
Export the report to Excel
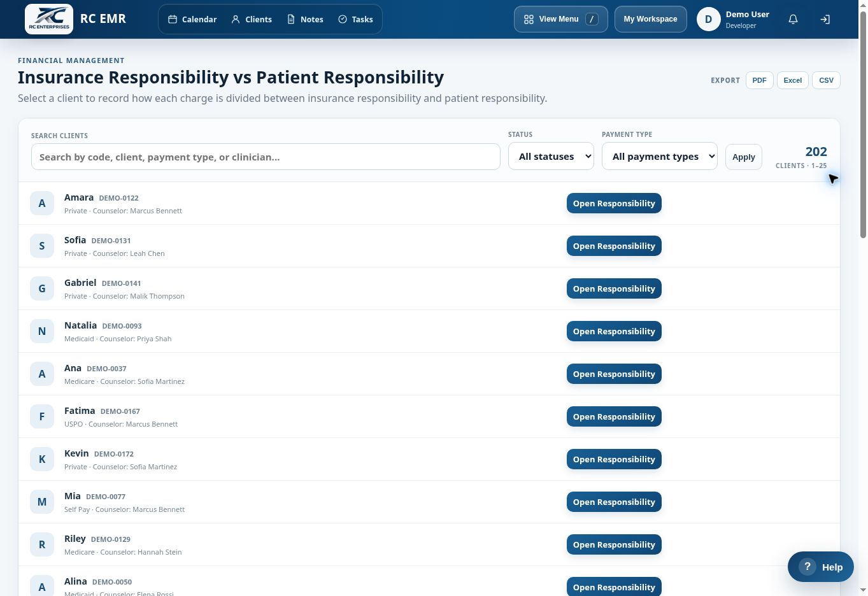pyautogui.click(x=793, y=80)
